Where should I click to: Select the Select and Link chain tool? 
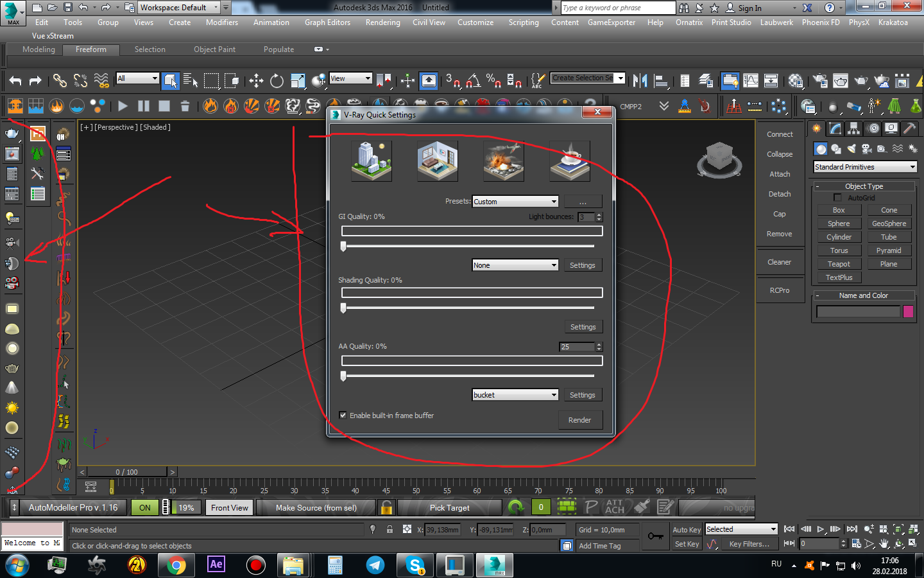click(60, 80)
